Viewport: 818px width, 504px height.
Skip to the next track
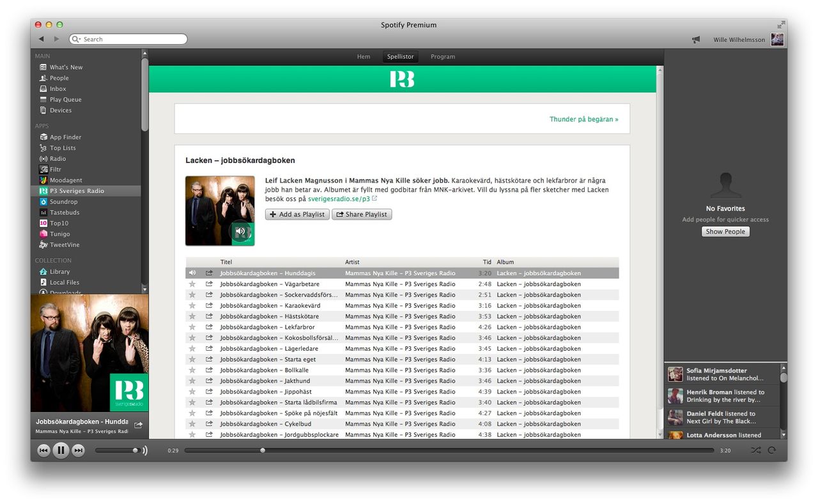point(78,451)
